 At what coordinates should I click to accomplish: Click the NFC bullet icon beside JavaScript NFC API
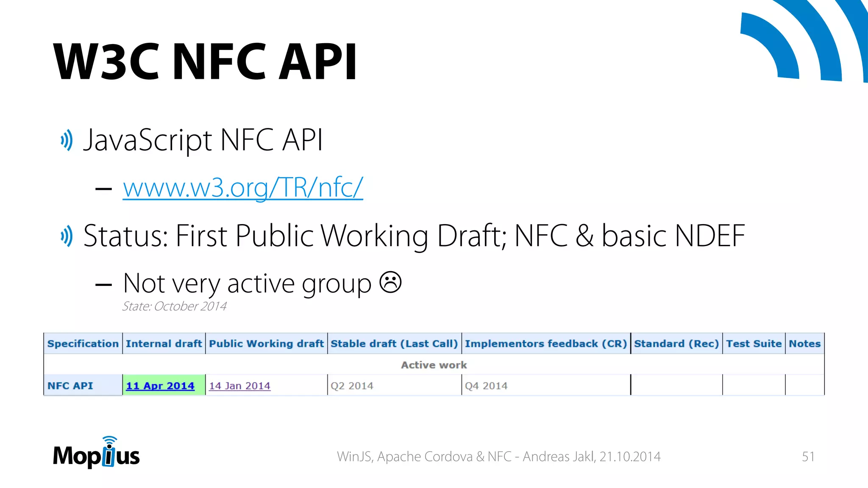pyautogui.click(x=67, y=140)
